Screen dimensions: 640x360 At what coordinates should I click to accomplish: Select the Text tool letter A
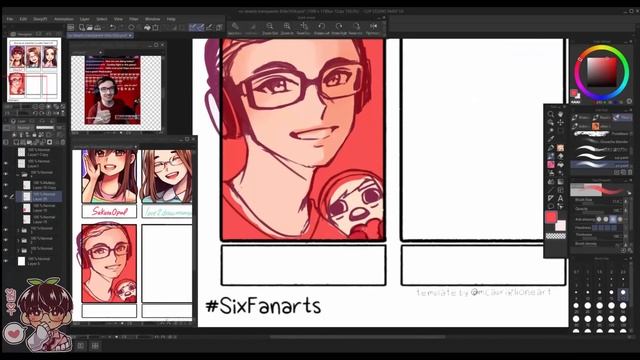tap(560, 198)
